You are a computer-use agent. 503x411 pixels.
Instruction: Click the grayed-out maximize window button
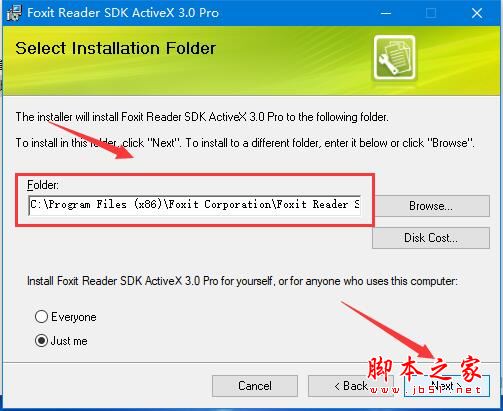(x=431, y=13)
